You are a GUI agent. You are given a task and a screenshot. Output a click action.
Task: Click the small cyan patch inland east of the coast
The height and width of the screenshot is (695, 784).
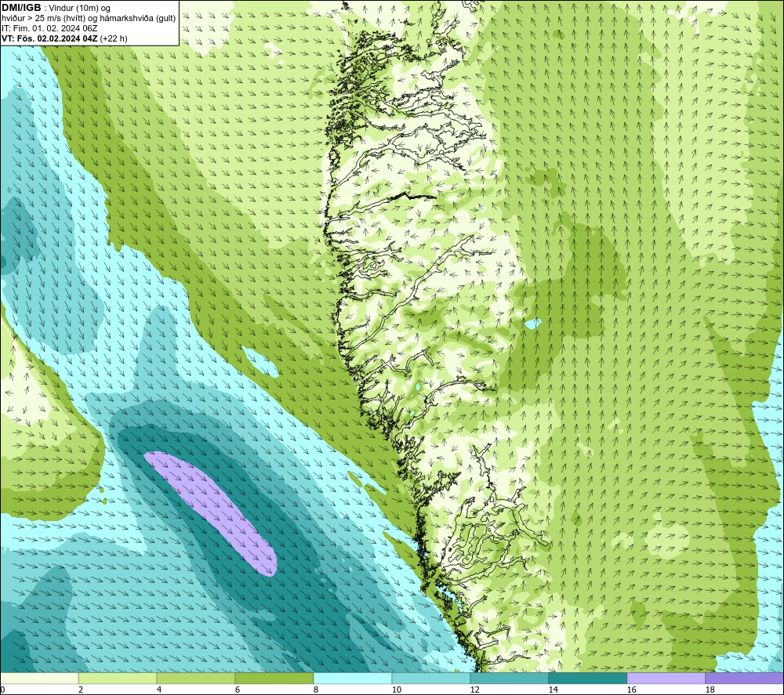point(533,324)
